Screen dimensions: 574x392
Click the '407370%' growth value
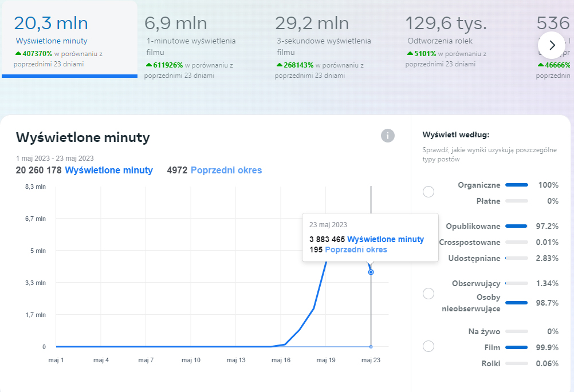(37, 54)
